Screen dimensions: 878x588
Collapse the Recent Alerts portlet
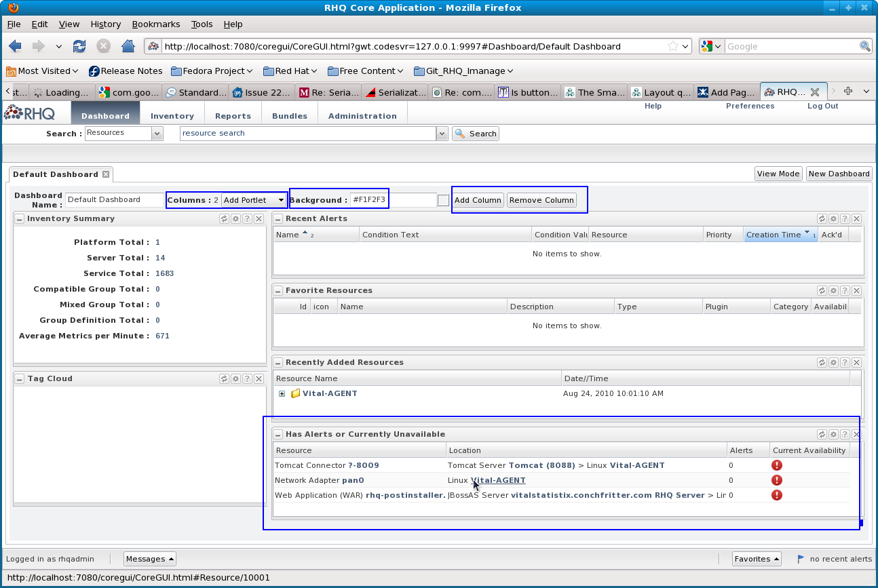(278, 218)
